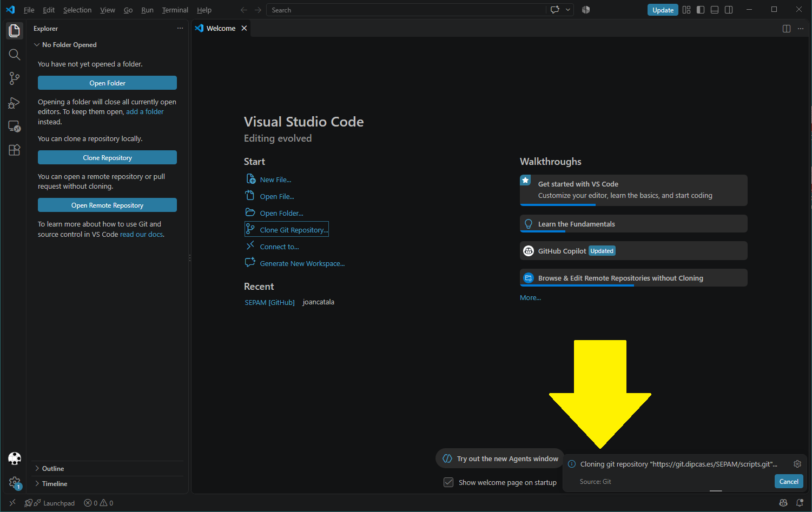The height and width of the screenshot is (512, 812).
Task: Toggle the Secondary Side Bar visibility
Action: [729, 10]
